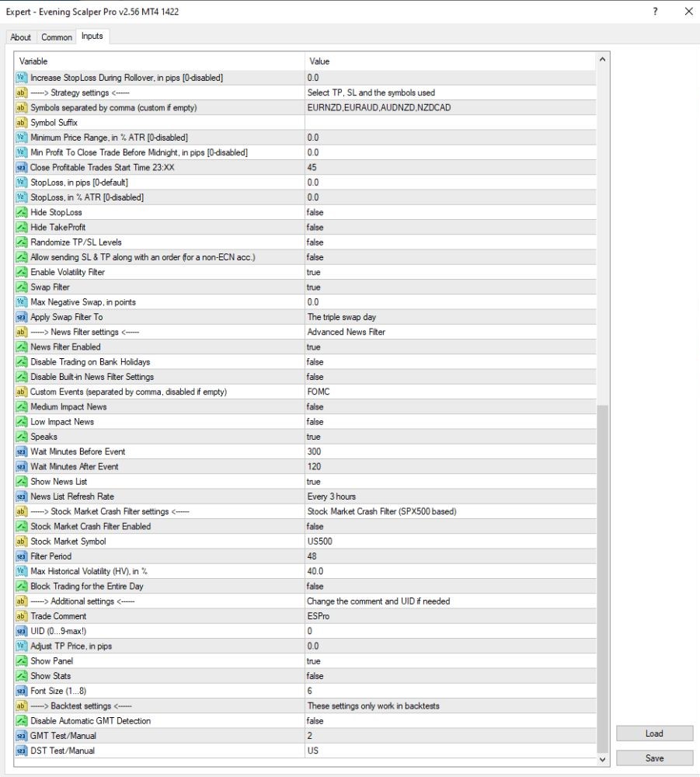Toggle the Show Stats false value
The width and height of the screenshot is (700, 777).
(x=451, y=676)
